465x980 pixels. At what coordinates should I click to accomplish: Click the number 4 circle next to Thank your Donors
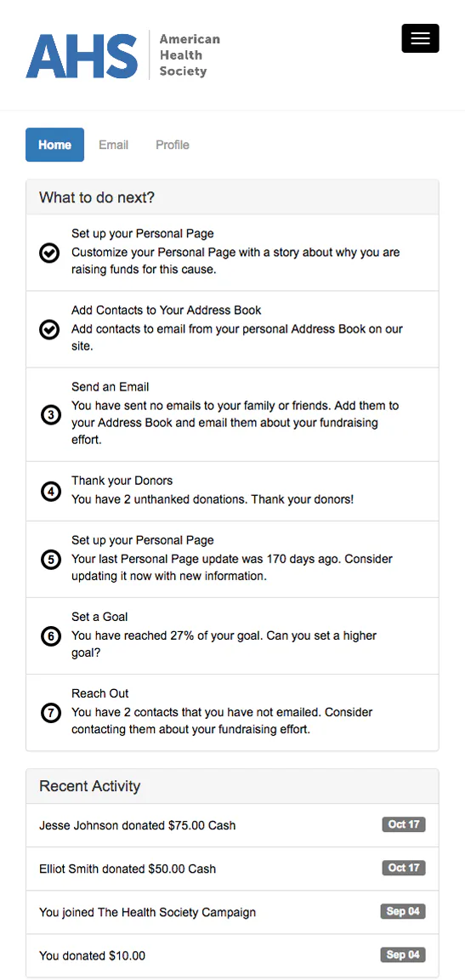coord(50,491)
